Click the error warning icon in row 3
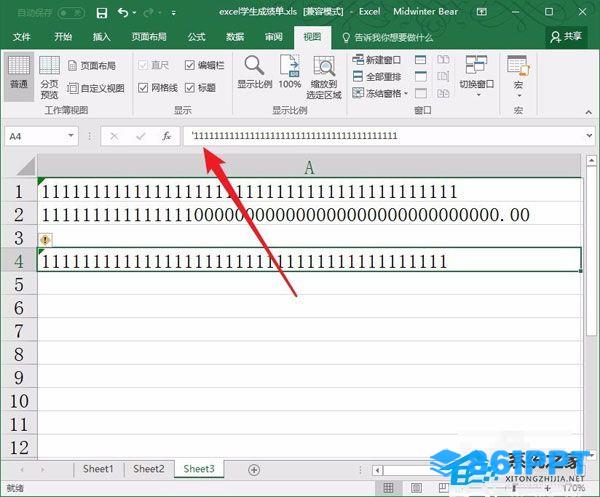The height and width of the screenshot is (497, 600). [45, 240]
